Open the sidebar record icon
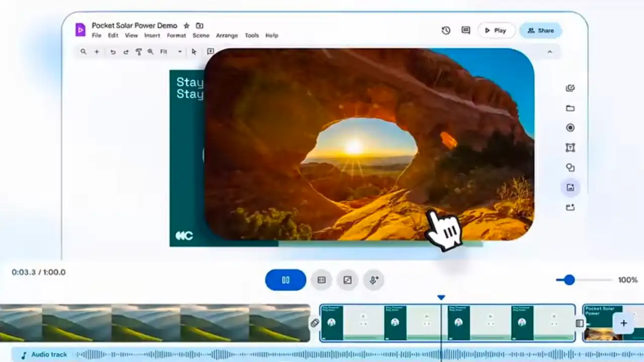Screen dimensions: 644x362 pyautogui.click(x=570, y=128)
